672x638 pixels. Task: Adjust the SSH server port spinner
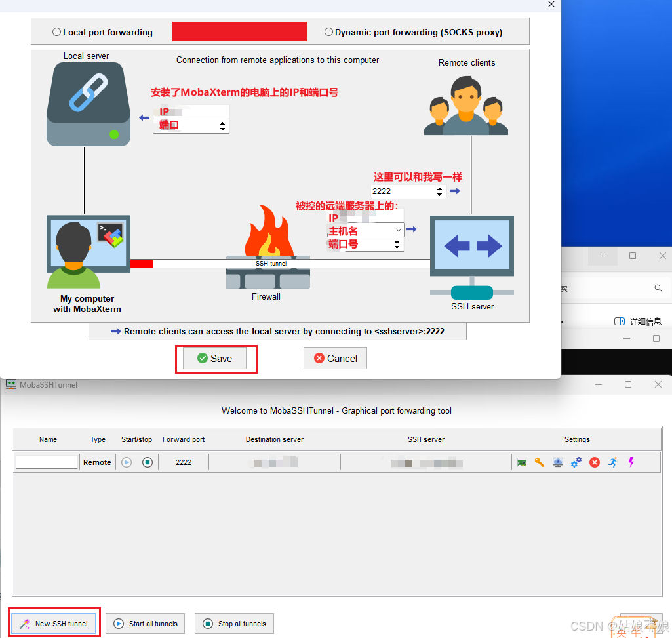(x=397, y=244)
